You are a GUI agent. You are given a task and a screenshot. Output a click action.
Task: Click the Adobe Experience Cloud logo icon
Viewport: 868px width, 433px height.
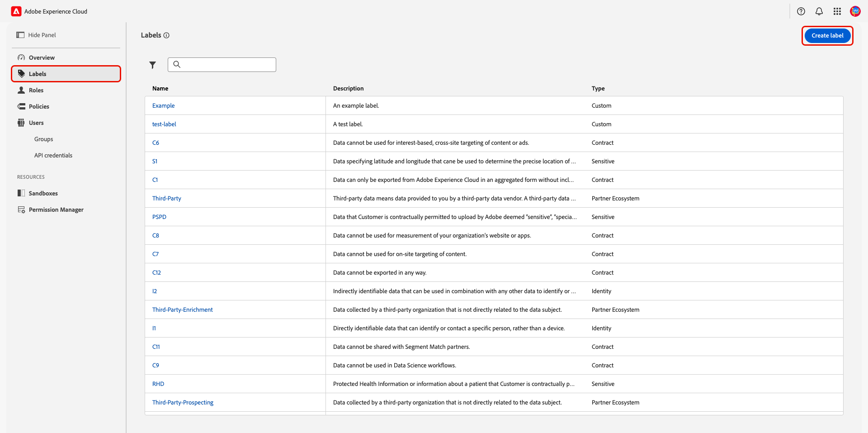[x=16, y=11]
